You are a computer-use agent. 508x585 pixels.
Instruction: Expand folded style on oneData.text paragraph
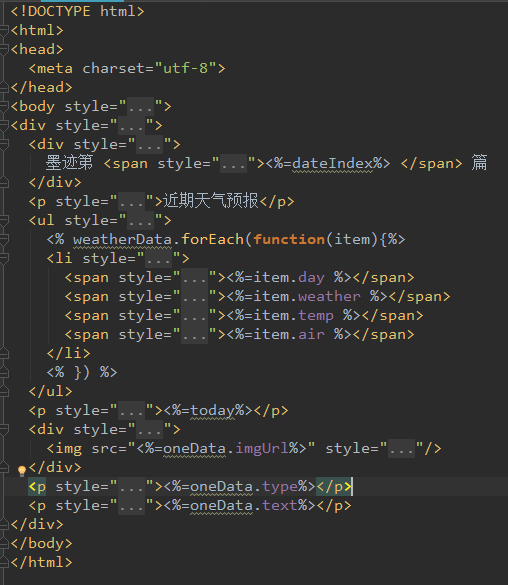click(131, 506)
